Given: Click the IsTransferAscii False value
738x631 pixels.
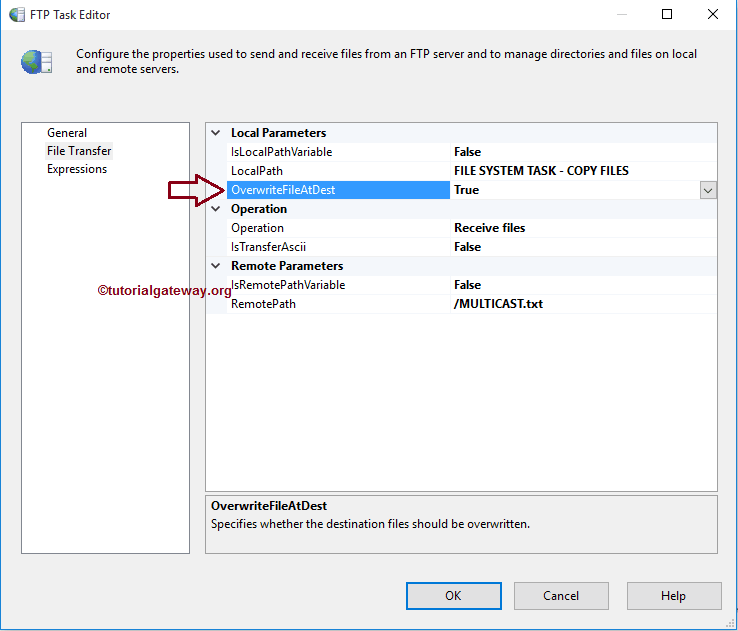Looking at the screenshot, I should (467, 247).
